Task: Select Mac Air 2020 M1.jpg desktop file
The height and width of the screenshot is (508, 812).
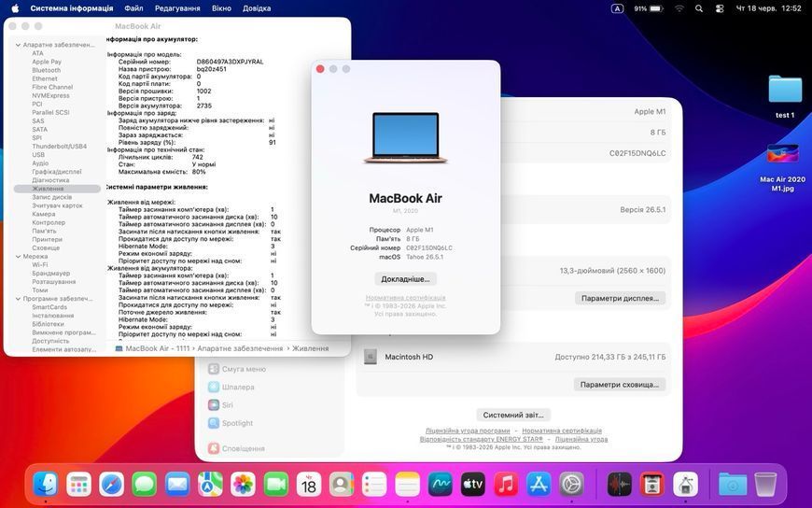Action: 782,168
